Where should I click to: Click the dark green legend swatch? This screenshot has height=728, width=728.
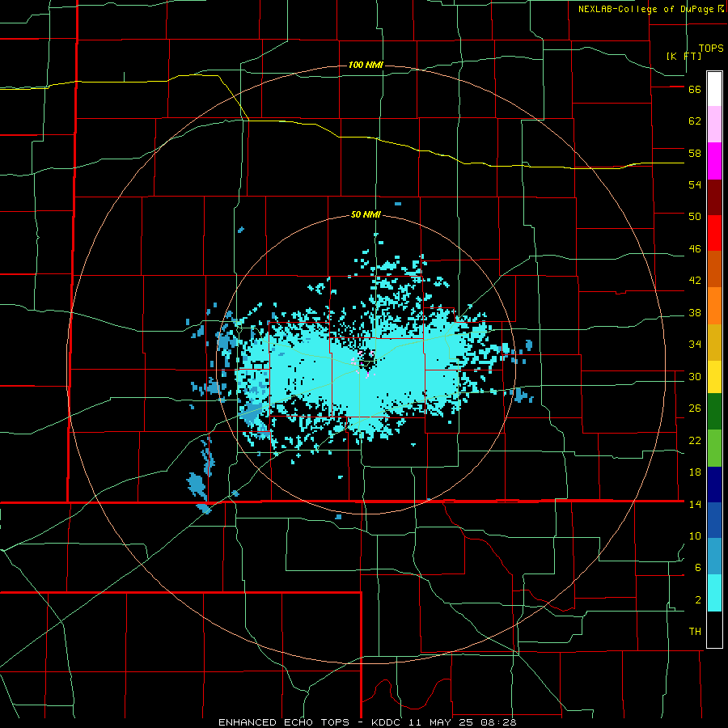point(714,412)
